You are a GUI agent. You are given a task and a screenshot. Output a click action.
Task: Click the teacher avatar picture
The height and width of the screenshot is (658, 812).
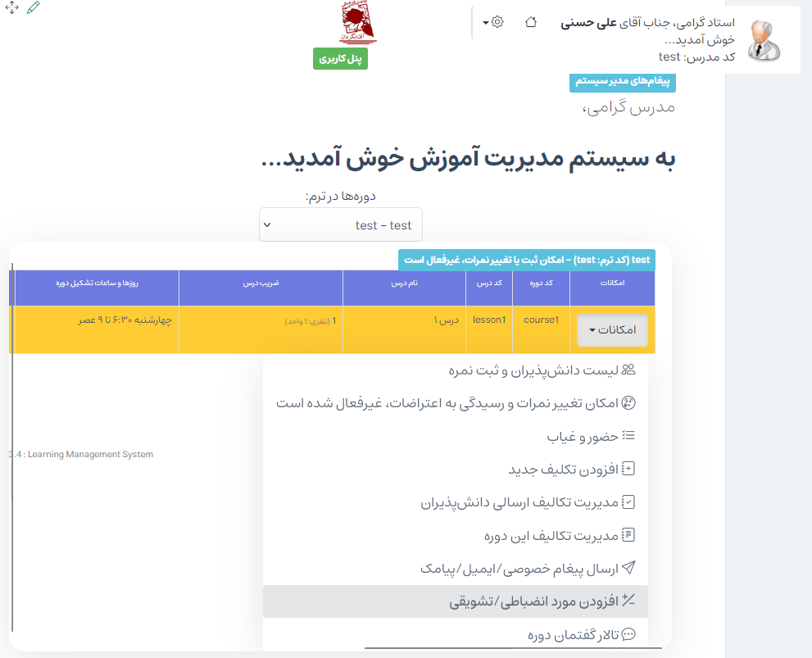tap(764, 41)
